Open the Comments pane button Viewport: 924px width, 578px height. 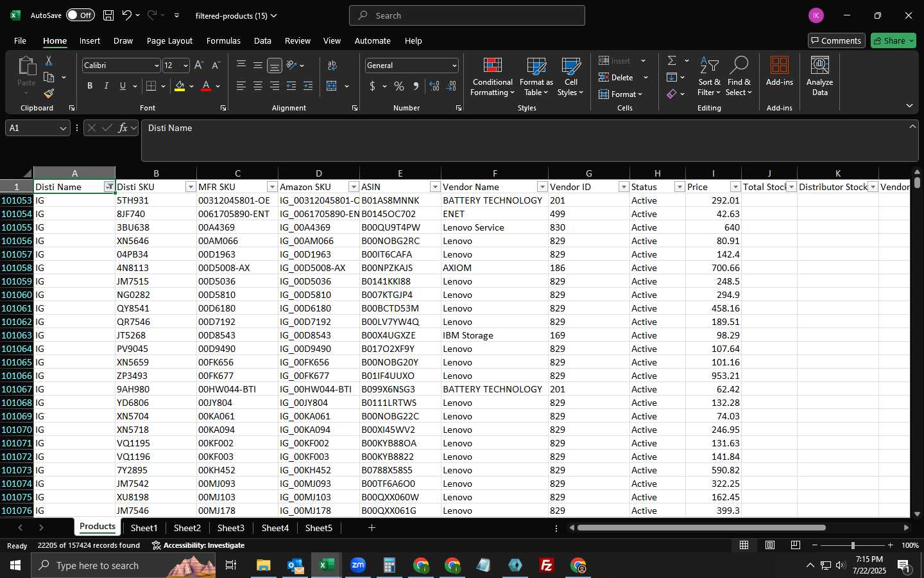click(836, 40)
